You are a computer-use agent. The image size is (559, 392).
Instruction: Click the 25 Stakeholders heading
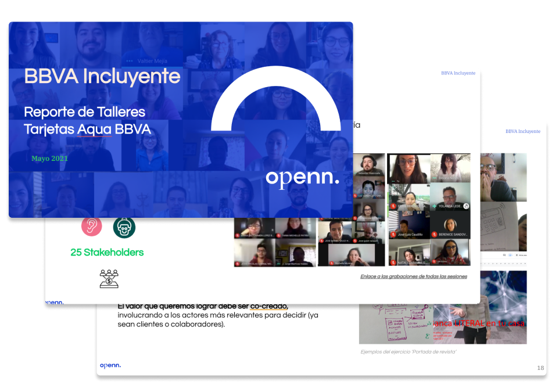(x=107, y=252)
